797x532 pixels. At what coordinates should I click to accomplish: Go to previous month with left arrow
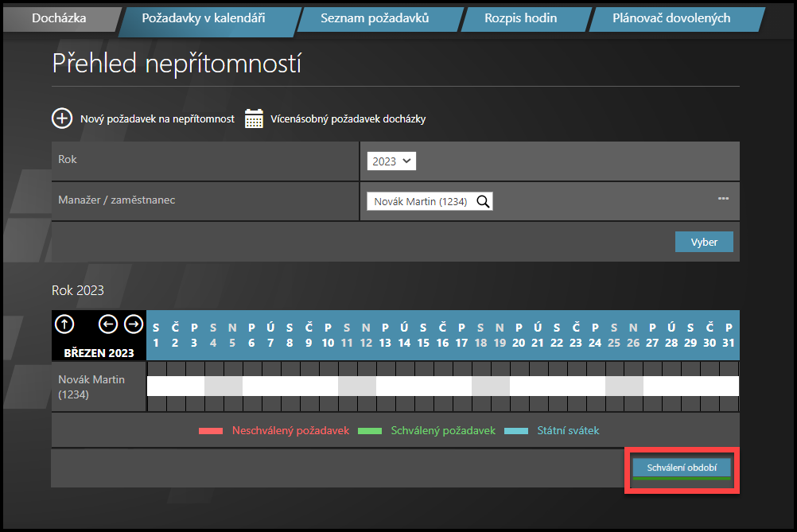(108, 324)
